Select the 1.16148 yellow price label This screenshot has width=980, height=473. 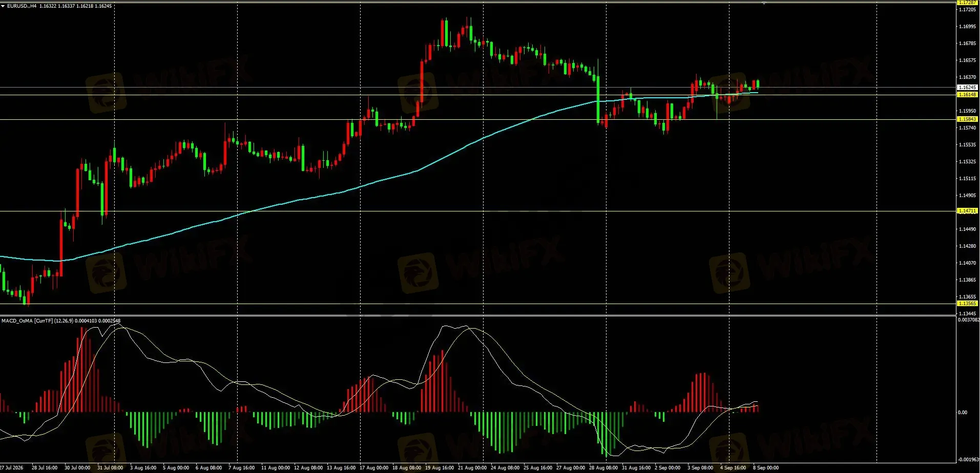[967, 95]
